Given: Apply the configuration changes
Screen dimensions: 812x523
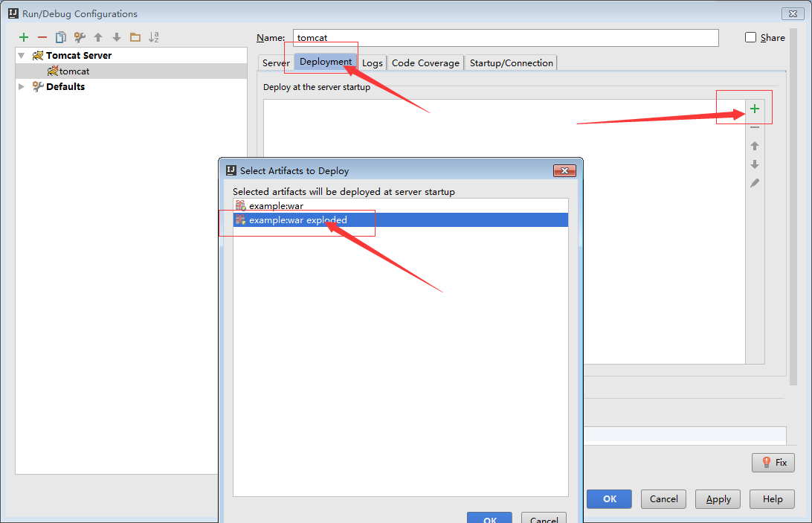Looking at the screenshot, I should coord(718,499).
